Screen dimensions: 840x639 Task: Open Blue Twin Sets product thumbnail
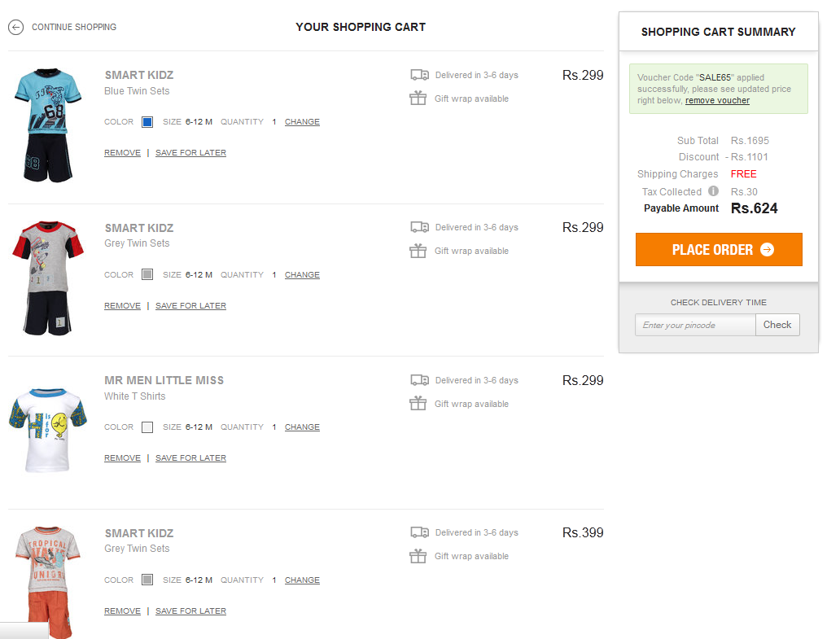pos(48,126)
